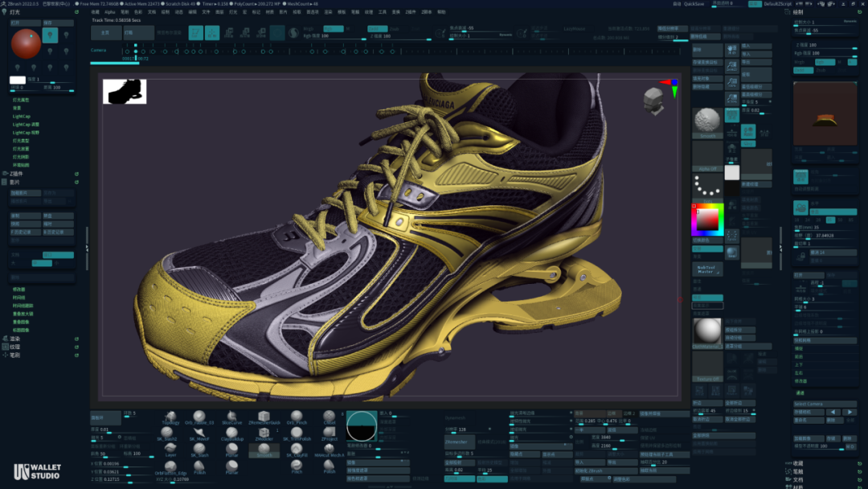Toggle the first light bulb in light panel

pyautogui.click(x=50, y=35)
